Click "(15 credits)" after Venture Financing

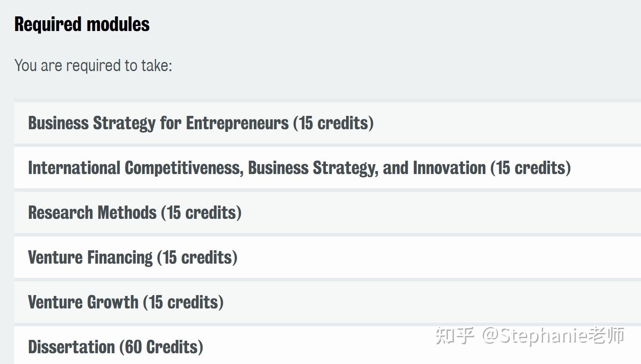(x=197, y=258)
